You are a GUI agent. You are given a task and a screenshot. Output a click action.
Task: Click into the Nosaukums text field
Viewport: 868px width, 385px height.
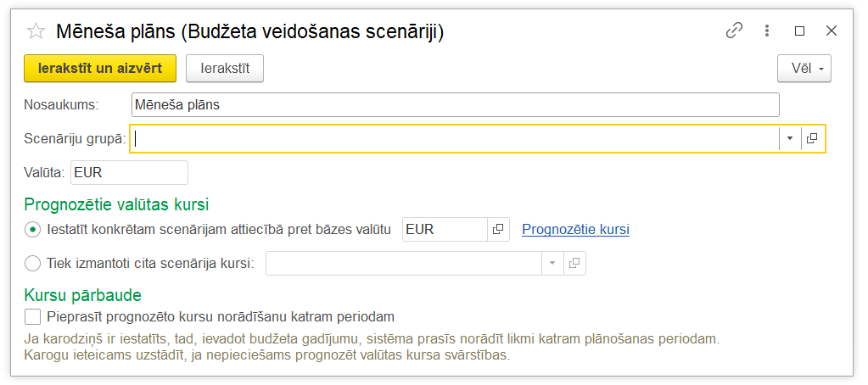[x=455, y=104]
